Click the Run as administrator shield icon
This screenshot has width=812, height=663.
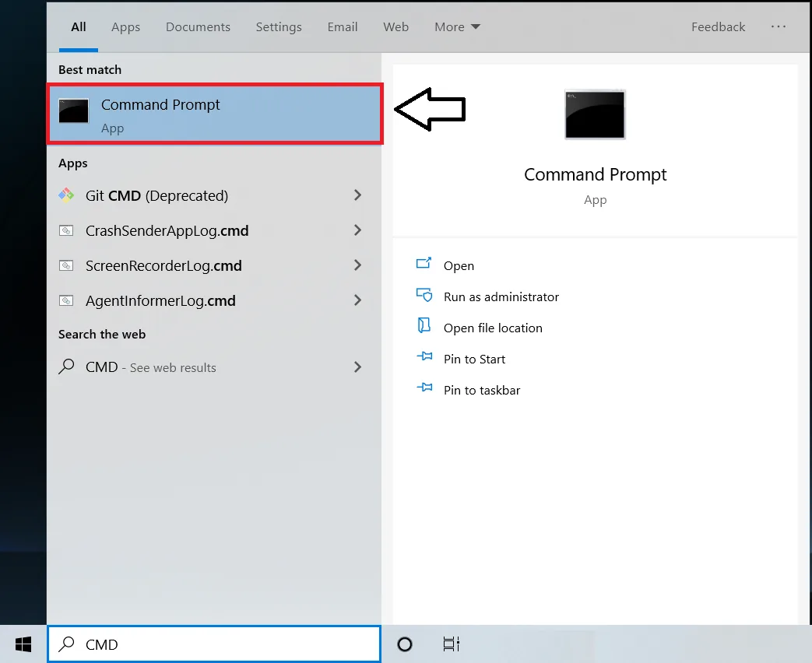424,295
